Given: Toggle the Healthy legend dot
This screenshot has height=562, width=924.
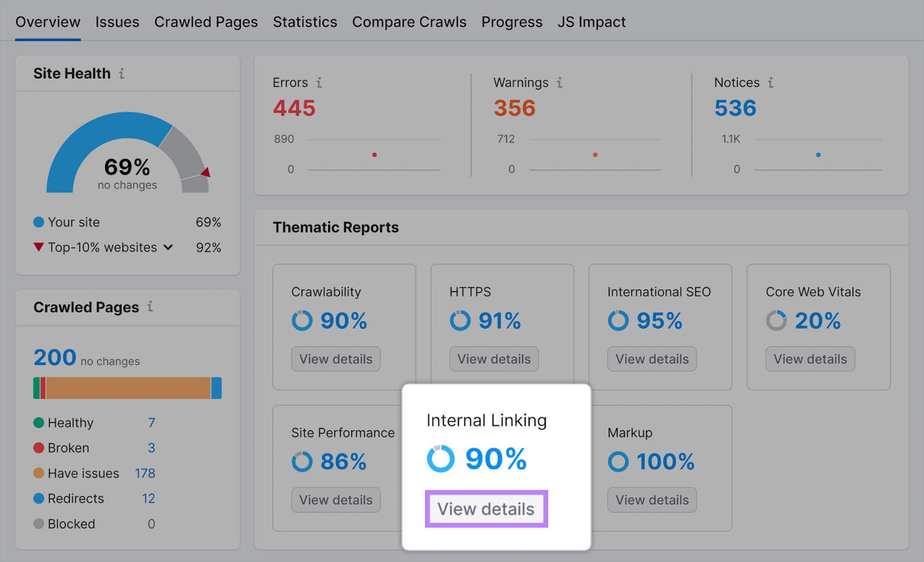Looking at the screenshot, I should click(38, 422).
